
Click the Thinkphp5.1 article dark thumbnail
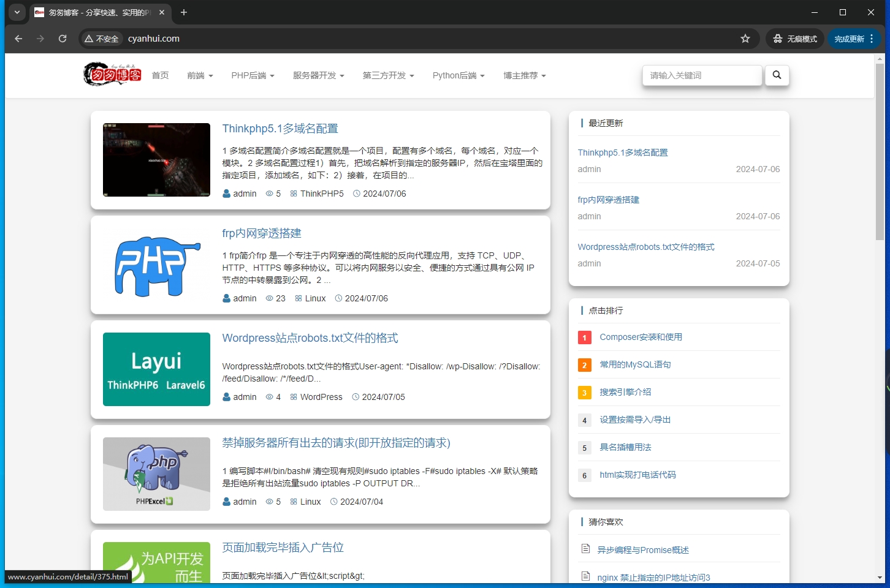[x=156, y=160]
